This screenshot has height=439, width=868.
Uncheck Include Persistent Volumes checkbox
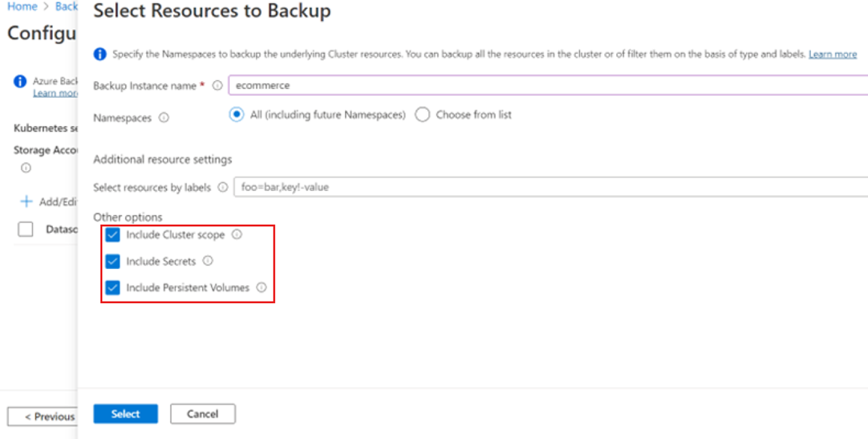(x=112, y=287)
